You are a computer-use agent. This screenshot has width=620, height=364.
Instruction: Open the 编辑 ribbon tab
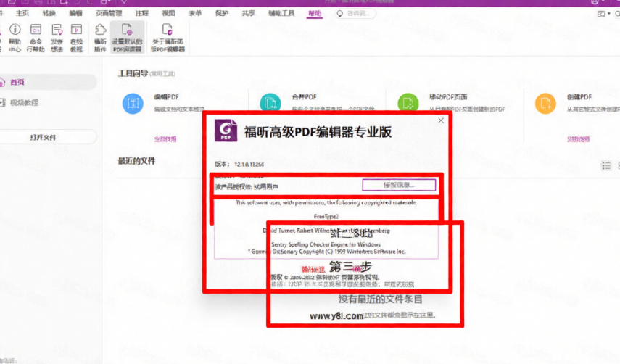click(75, 13)
